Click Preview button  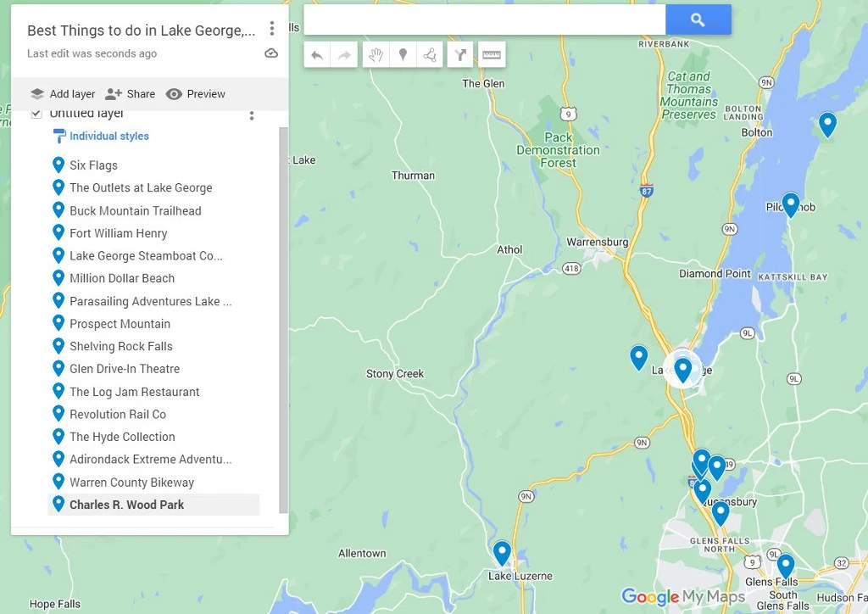[x=196, y=94]
